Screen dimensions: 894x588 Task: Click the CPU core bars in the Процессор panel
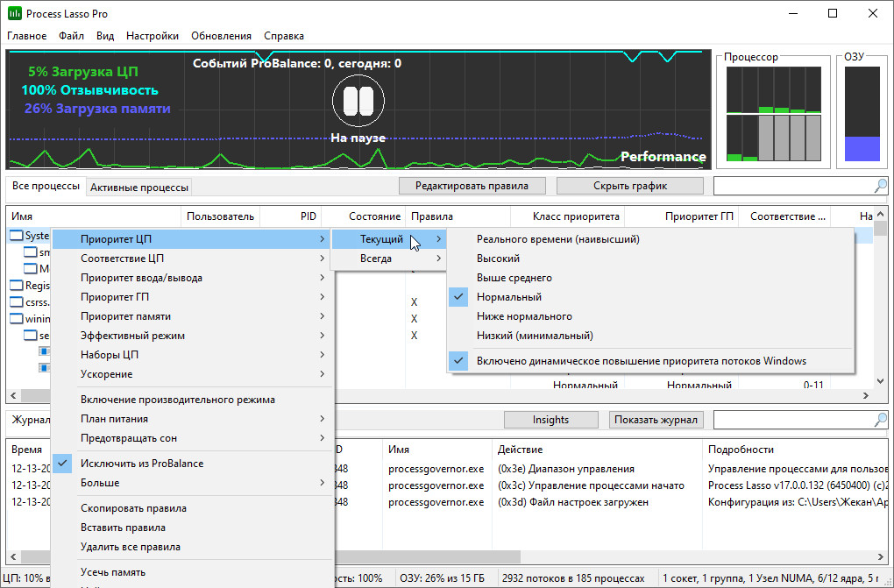[x=774, y=114]
